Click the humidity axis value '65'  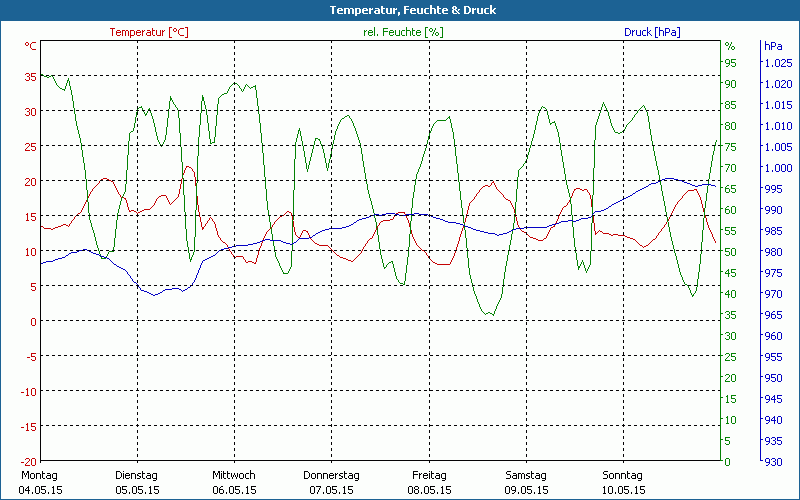(731, 189)
